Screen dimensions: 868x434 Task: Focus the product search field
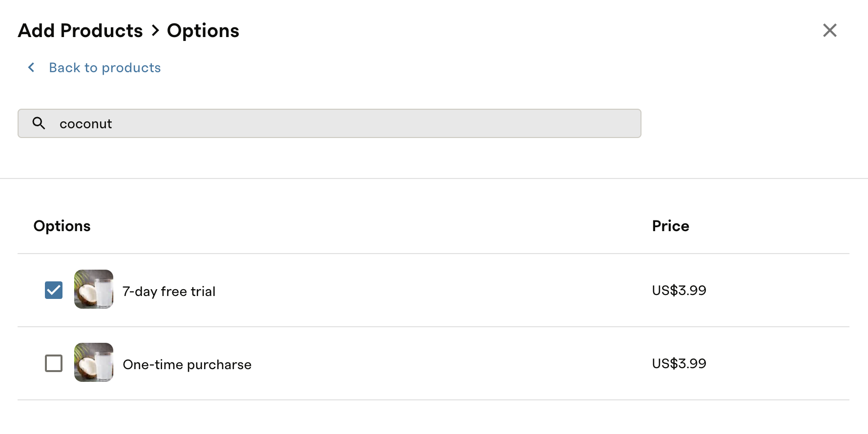[x=330, y=123]
